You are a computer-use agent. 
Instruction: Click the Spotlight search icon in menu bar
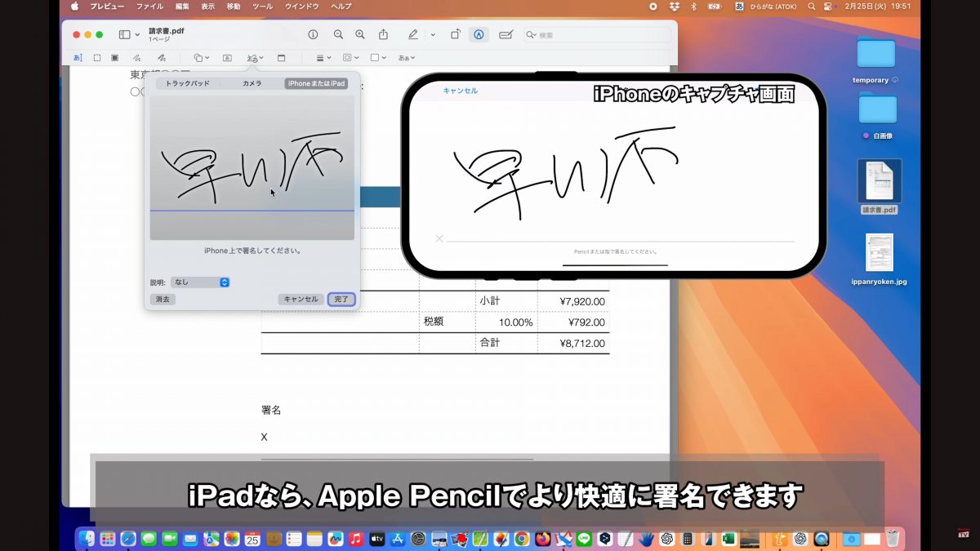pos(812,6)
